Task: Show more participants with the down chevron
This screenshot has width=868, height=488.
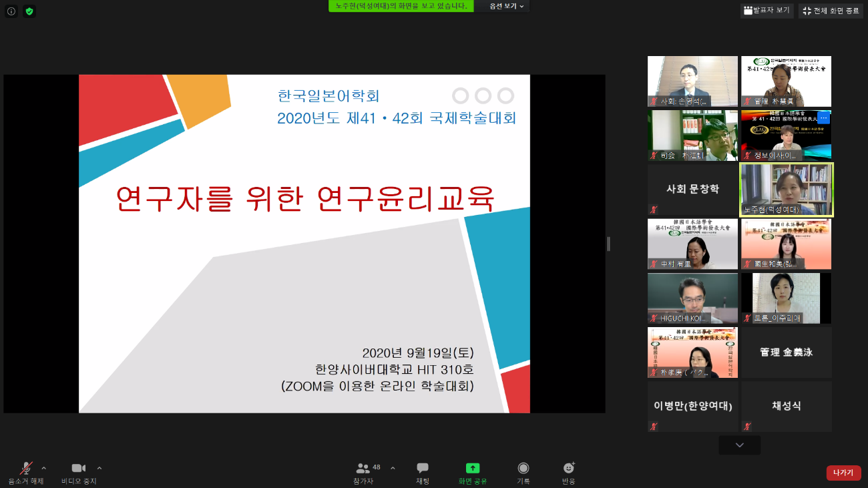Action: (739, 445)
